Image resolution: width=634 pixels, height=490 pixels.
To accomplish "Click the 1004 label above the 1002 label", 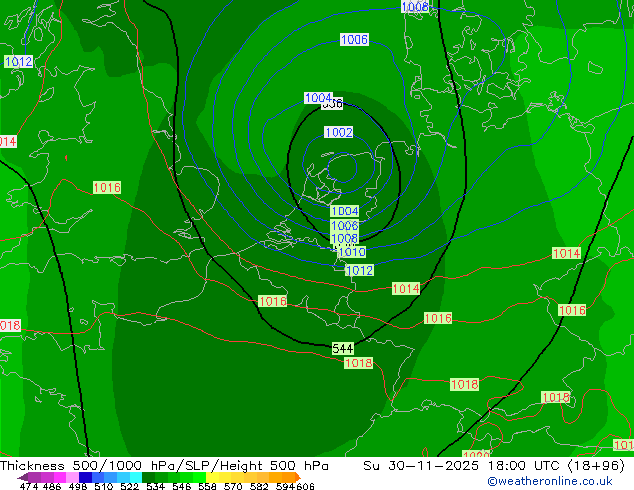I will click(318, 98).
